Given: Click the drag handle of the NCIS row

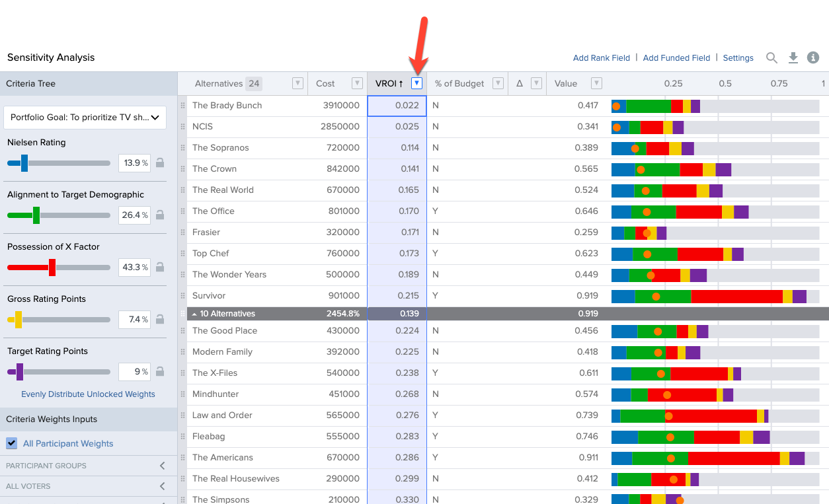Looking at the screenshot, I should click(182, 127).
